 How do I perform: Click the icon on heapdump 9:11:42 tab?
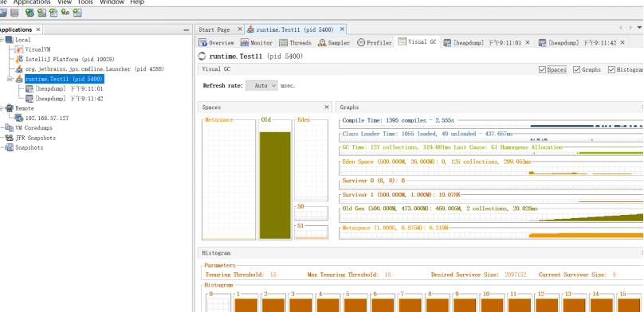click(542, 43)
